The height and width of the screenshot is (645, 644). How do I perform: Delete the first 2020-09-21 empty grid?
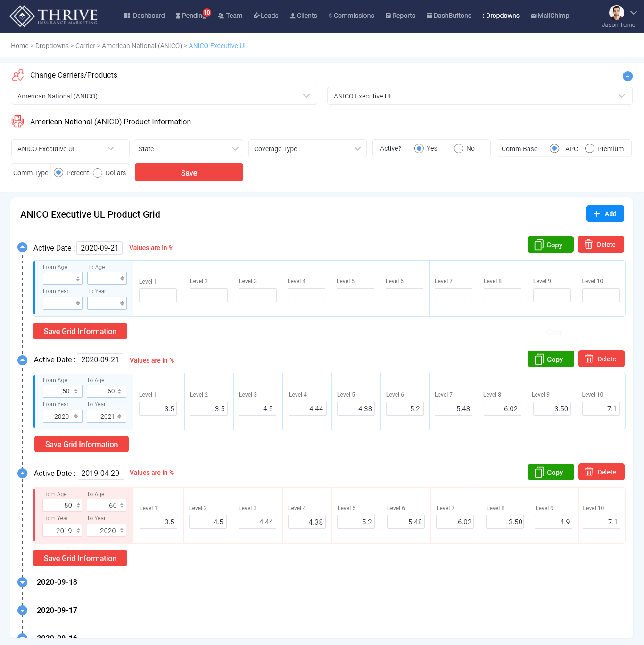pyautogui.click(x=601, y=244)
